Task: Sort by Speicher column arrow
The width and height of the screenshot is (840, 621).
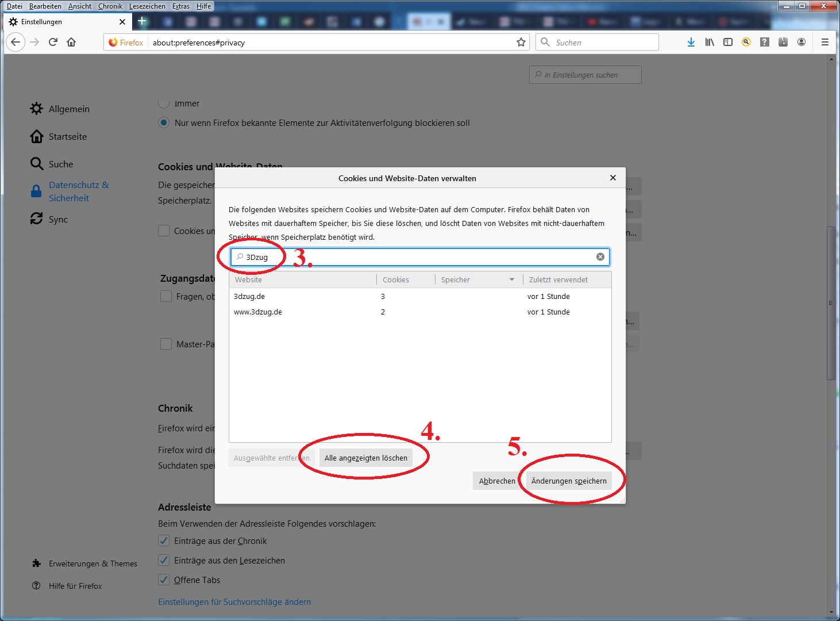Action: coord(512,279)
